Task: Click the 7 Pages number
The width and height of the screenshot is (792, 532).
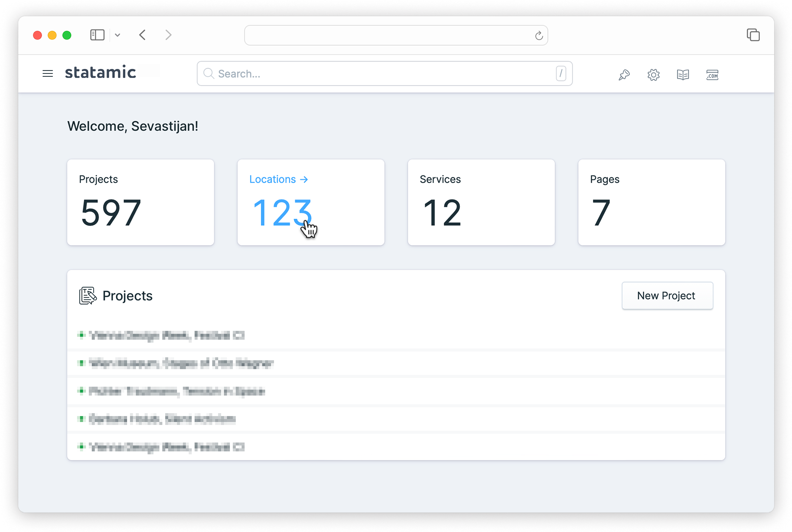Action: (601, 213)
